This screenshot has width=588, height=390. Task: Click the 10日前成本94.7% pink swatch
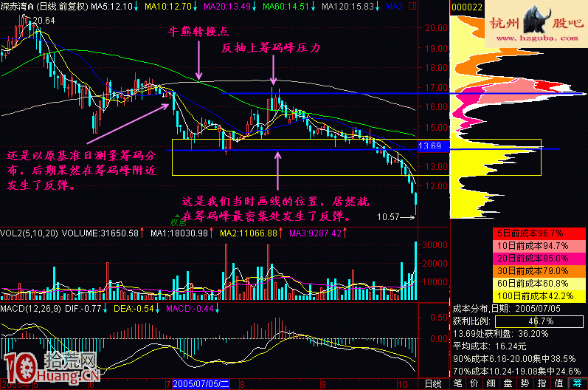pos(539,246)
